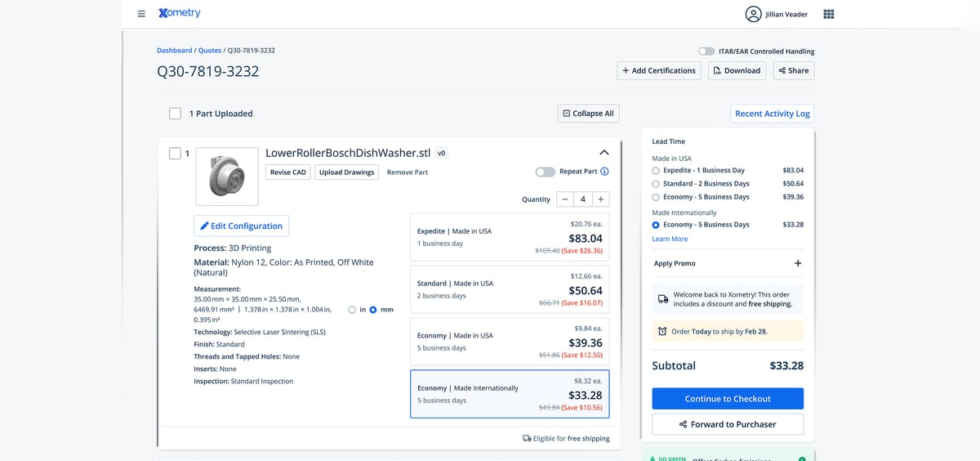Viewport: 980px width, 461px height.
Task: Download the quote
Action: pos(737,70)
